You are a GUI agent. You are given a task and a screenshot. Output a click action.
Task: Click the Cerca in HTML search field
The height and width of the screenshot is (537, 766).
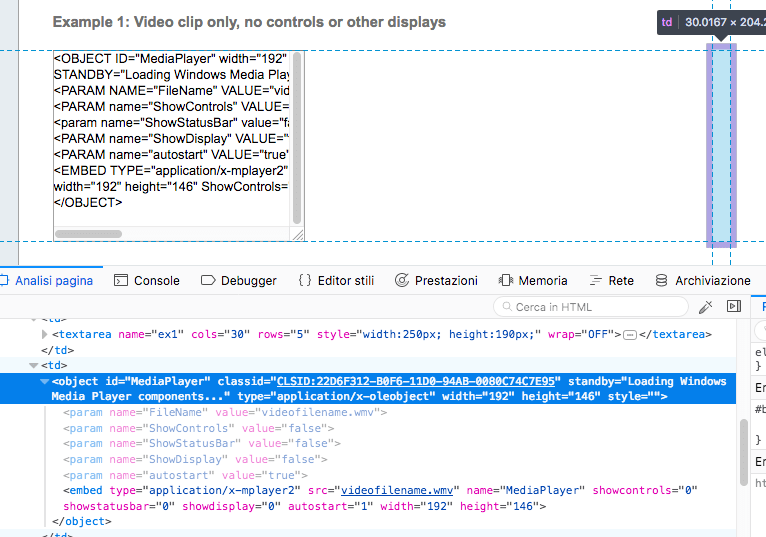click(x=591, y=307)
